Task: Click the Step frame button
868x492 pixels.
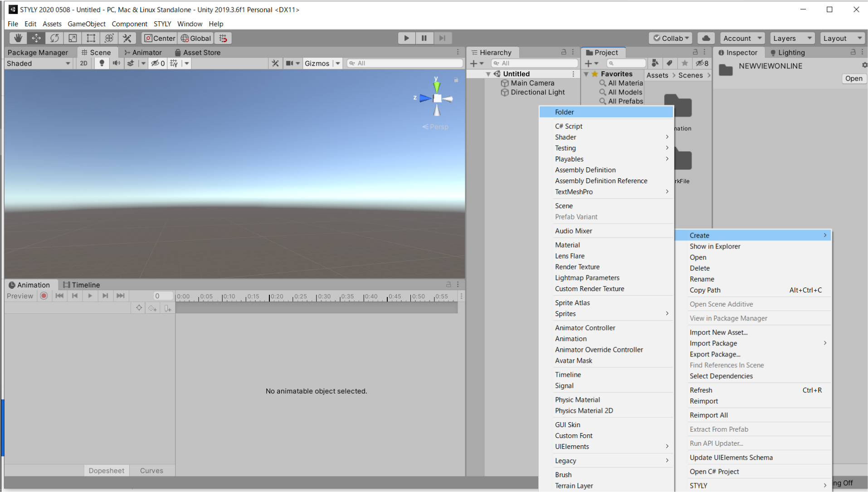Action: click(442, 38)
